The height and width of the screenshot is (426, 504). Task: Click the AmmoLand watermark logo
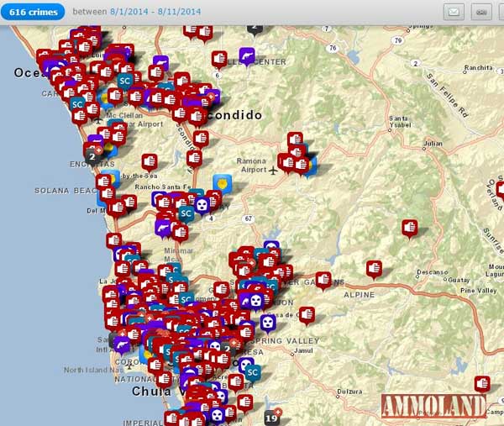433,405
